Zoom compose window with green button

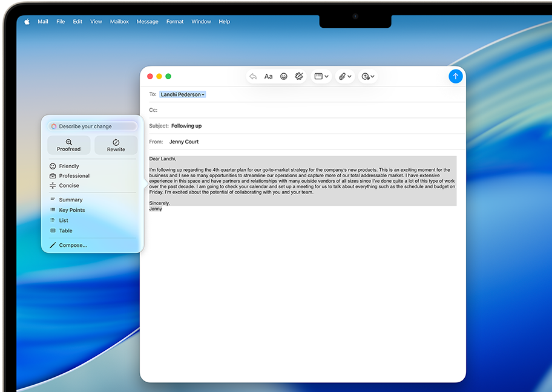[168, 76]
